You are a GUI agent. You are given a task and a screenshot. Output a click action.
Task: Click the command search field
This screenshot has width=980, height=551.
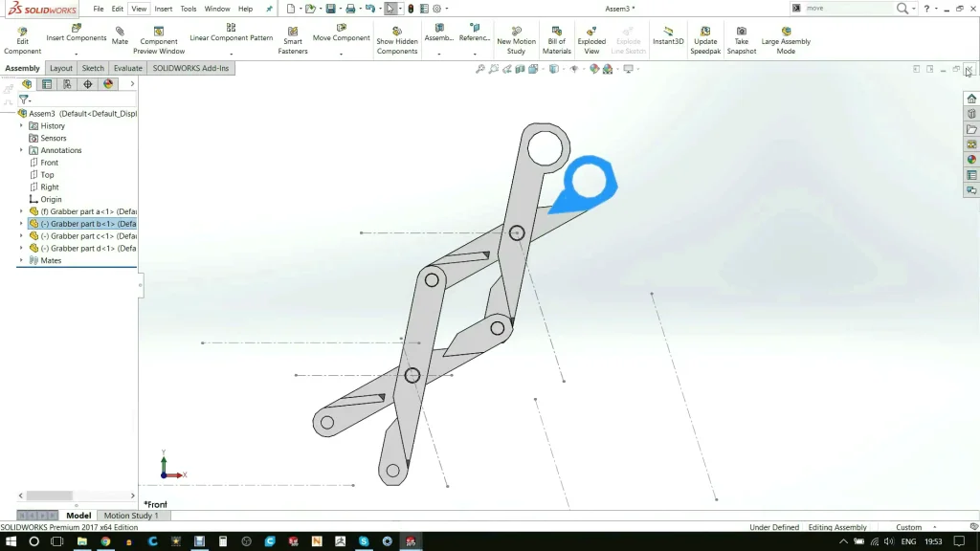848,8
